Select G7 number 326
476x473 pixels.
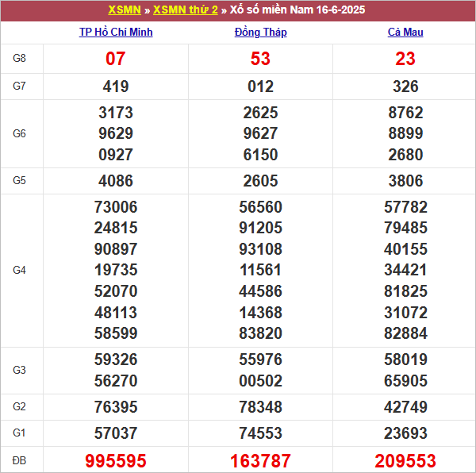click(405, 87)
